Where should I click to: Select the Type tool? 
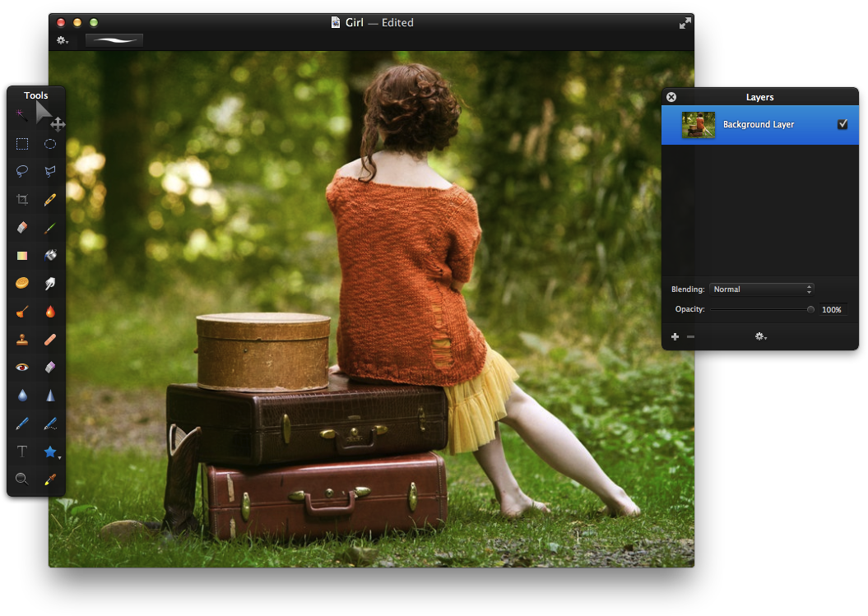(22, 452)
